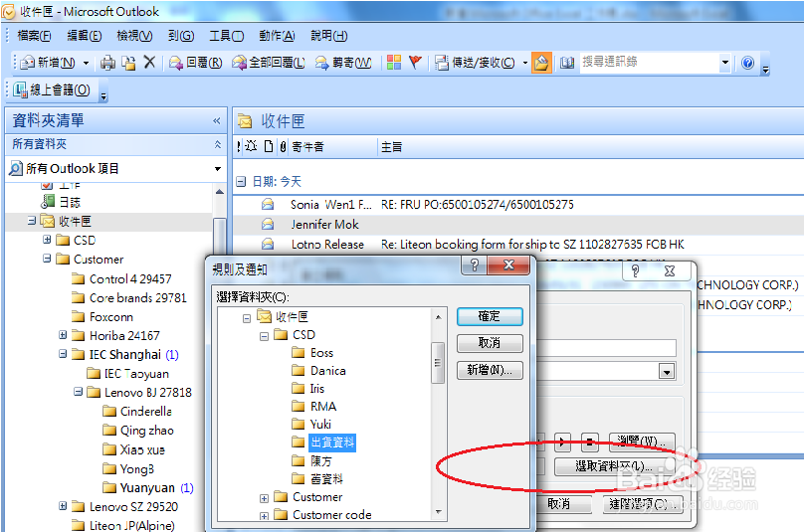This screenshot has height=532, width=804.
Task: Collapse Customer folder in folder list
Action: coord(47,259)
